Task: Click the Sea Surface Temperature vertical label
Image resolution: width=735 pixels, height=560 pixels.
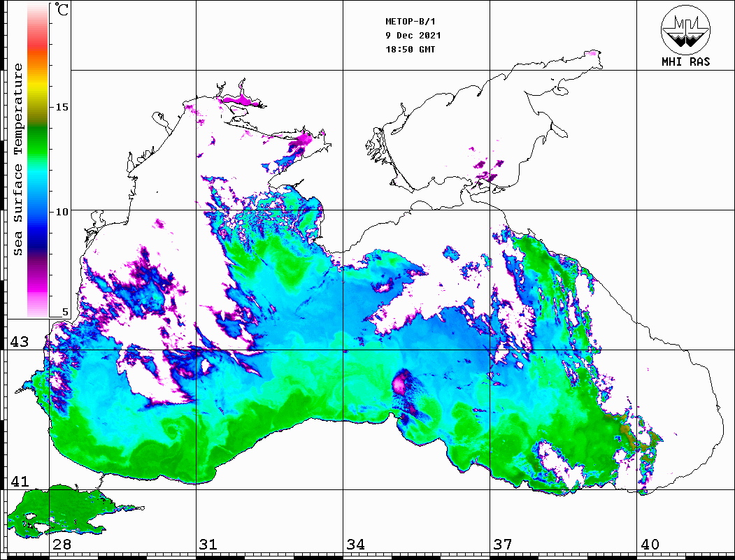Action: point(17,159)
